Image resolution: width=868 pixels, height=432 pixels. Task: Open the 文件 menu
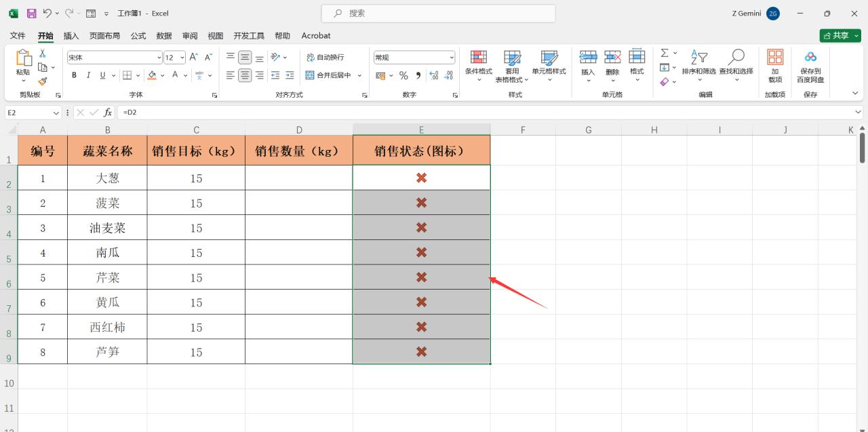(x=18, y=35)
